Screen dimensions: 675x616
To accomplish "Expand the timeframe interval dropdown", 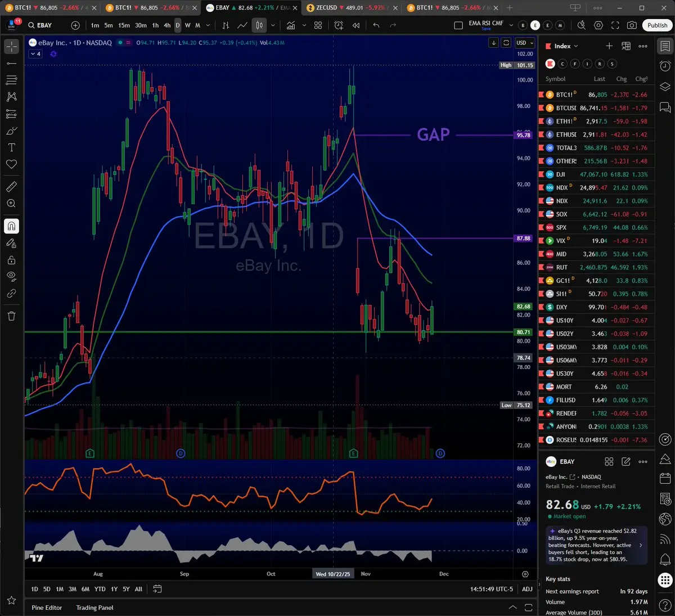I will pos(208,25).
